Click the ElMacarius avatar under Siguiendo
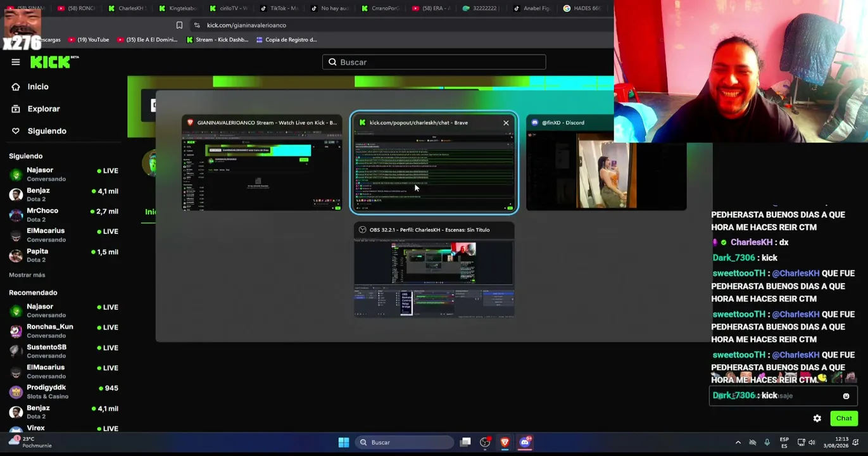This screenshot has height=456, width=868. pyautogui.click(x=16, y=235)
